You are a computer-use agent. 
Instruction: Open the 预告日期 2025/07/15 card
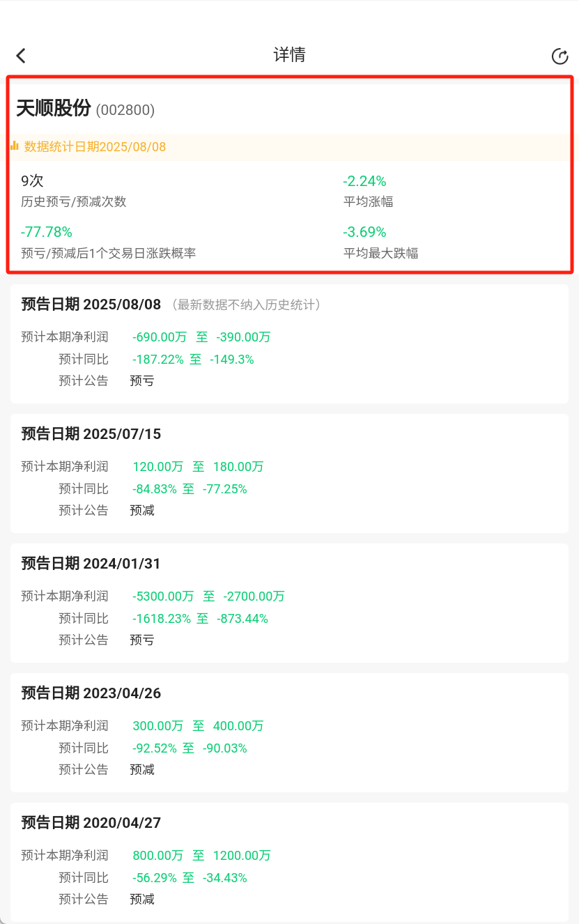tap(289, 473)
